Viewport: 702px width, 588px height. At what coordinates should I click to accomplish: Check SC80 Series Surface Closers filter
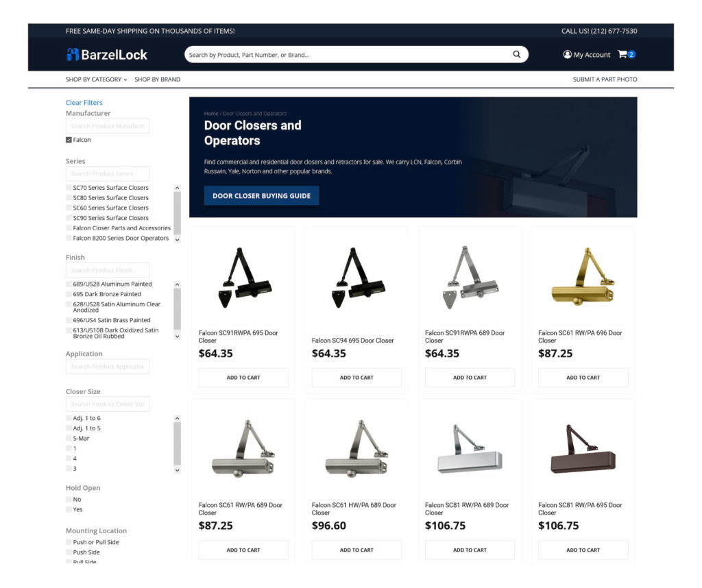pyautogui.click(x=69, y=197)
